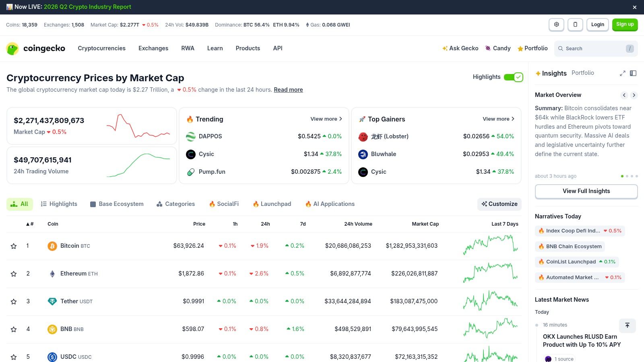Sort table by rank number column

pos(30,224)
